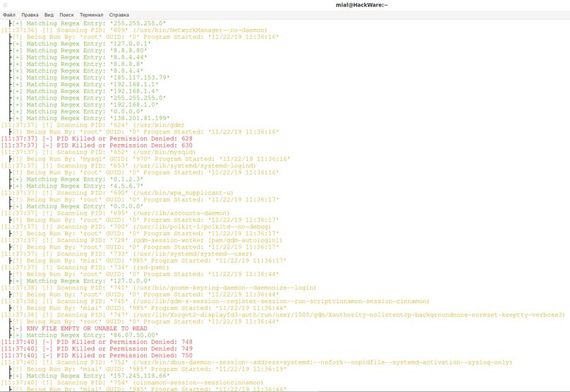Click the line scanning PID '734' (sd-pam)
The width and height of the screenshot is (570, 392).
coord(85,267)
